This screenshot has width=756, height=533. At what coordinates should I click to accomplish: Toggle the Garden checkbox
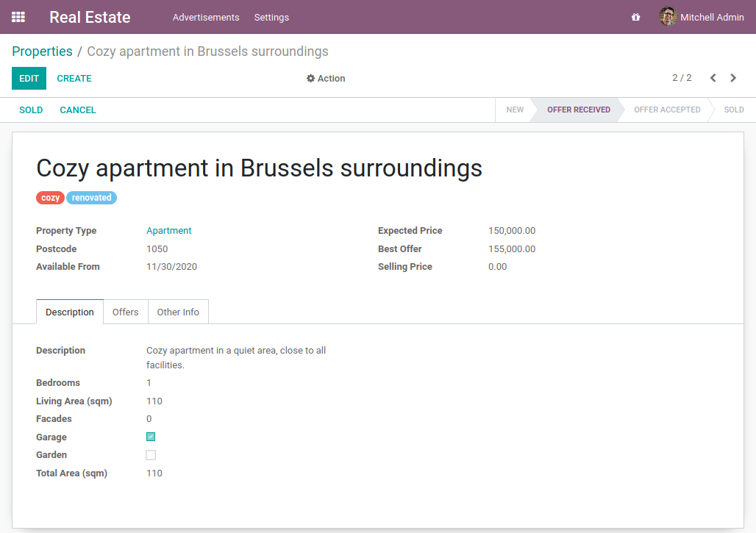click(x=151, y=455)
